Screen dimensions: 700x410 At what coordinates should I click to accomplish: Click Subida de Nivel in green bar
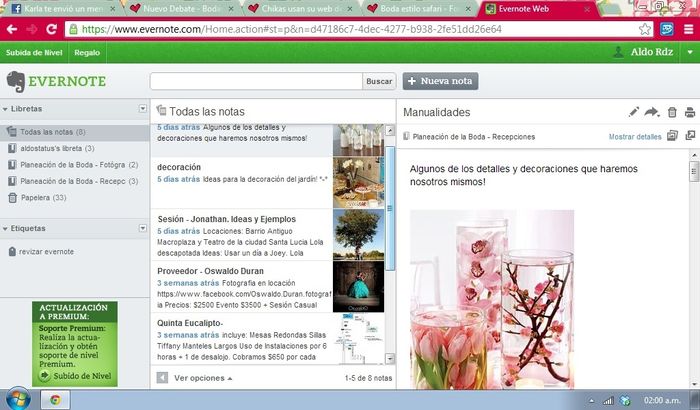tap(34, 53)
